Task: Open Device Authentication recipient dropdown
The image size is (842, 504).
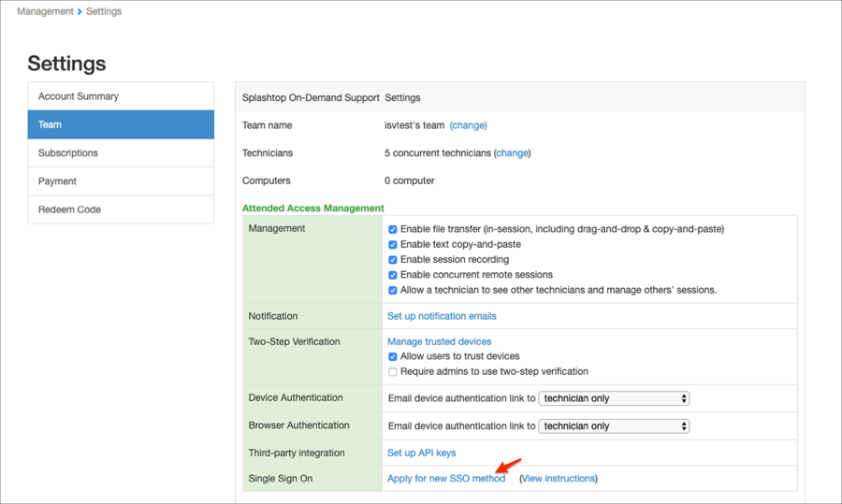Action: tap(614, 398)
